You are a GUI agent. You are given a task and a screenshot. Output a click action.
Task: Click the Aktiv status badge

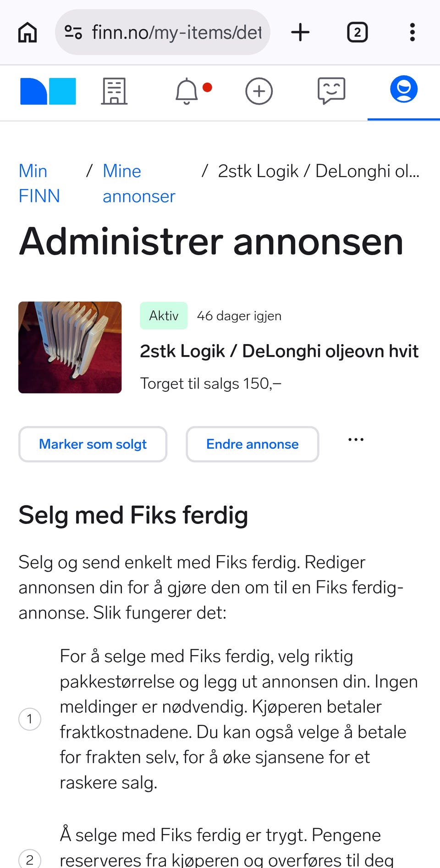(164, 316)
